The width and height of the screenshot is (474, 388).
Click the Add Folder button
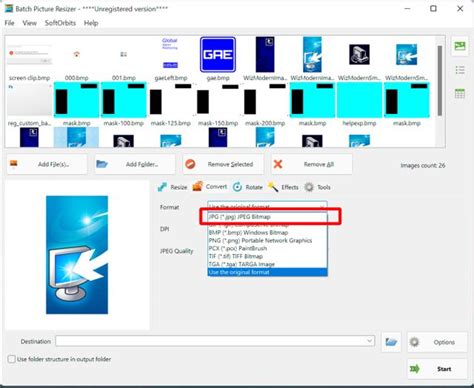coord(135,164)
